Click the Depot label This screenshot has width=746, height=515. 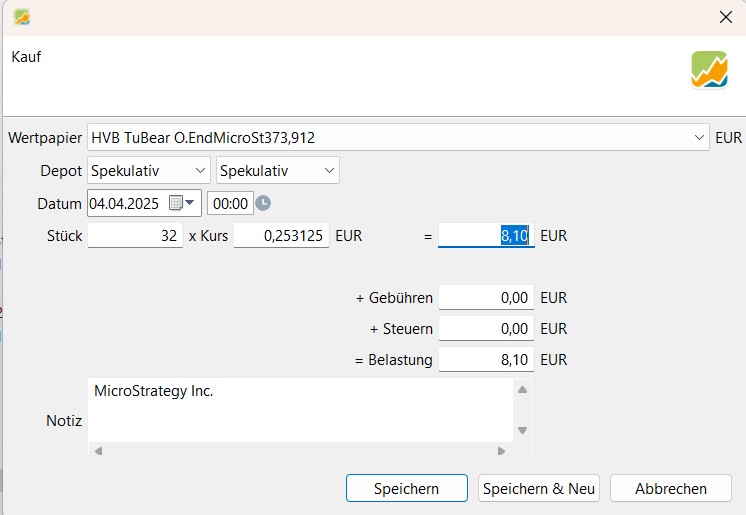(x=61, y=170)
